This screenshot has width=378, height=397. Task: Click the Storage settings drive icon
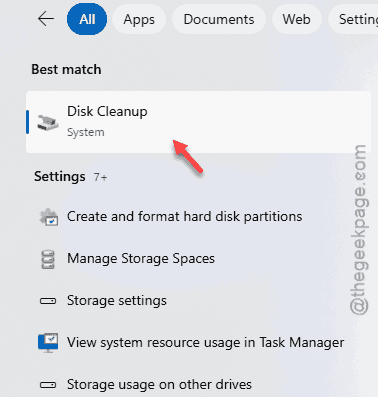coord(48,301)
